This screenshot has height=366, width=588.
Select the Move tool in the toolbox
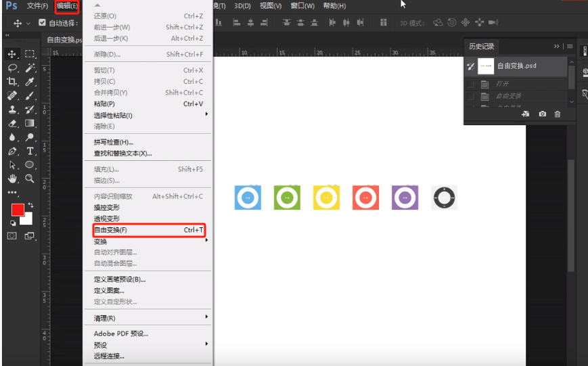(12, 54)
